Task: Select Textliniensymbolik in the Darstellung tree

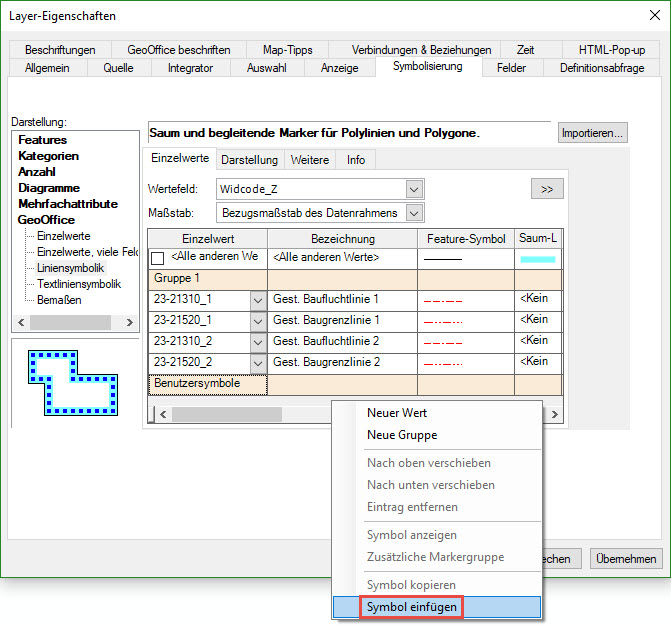Action: pos(78,284)
